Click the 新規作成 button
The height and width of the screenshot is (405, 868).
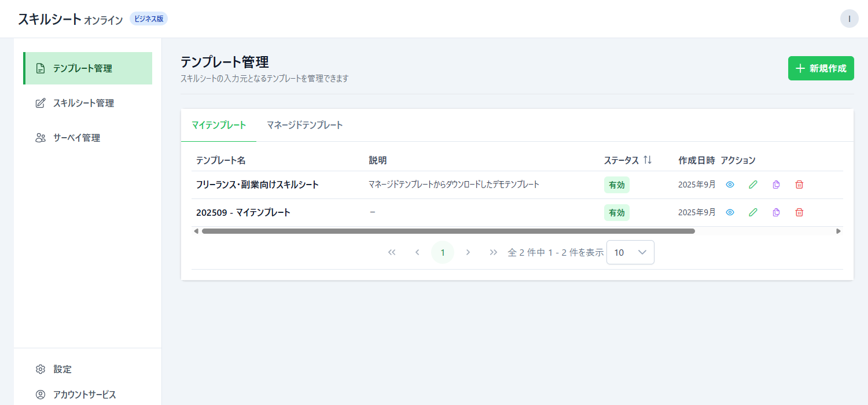coord(821,68)
